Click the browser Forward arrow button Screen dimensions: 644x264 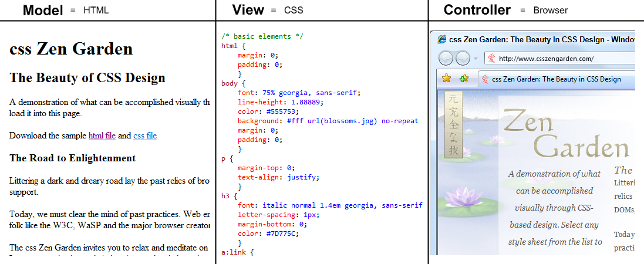pyautogui.click(x=463, y=58)
